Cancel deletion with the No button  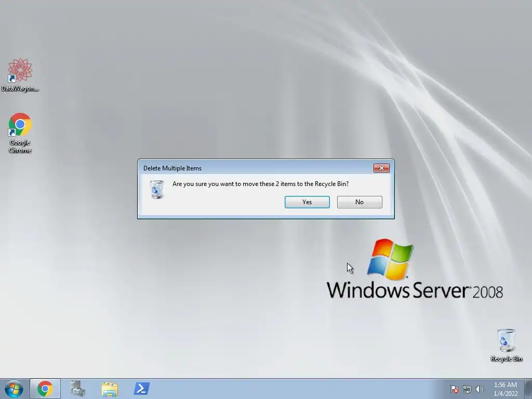pyautogui.click(x=360, y=202)
